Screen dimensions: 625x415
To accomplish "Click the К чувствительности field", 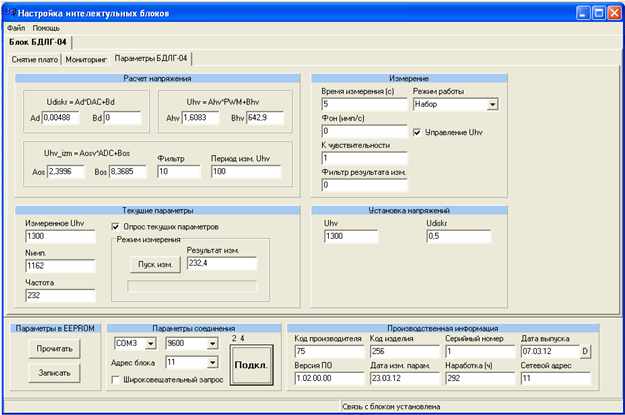I will [364, 158].
